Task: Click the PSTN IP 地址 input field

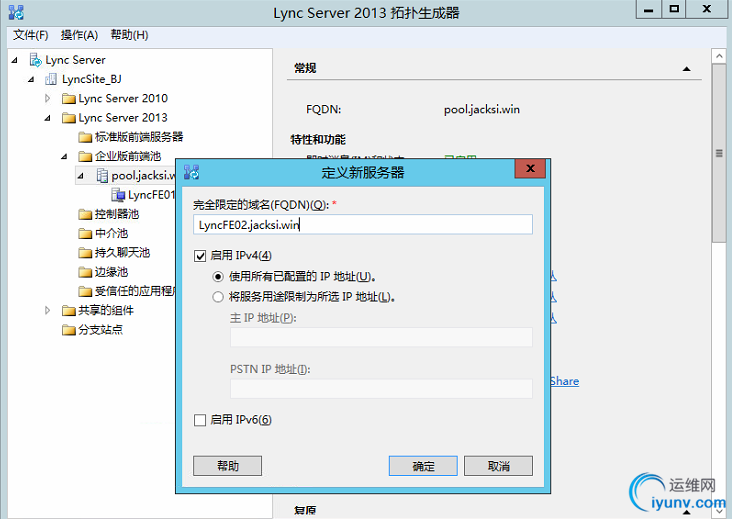Action: [x=381, y=389]
